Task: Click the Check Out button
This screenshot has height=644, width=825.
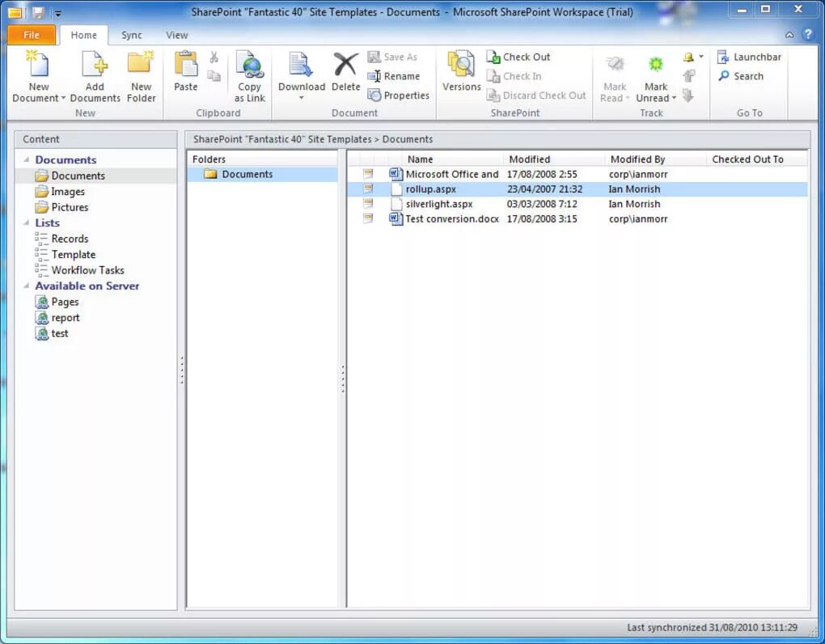Action: (518, 57)
